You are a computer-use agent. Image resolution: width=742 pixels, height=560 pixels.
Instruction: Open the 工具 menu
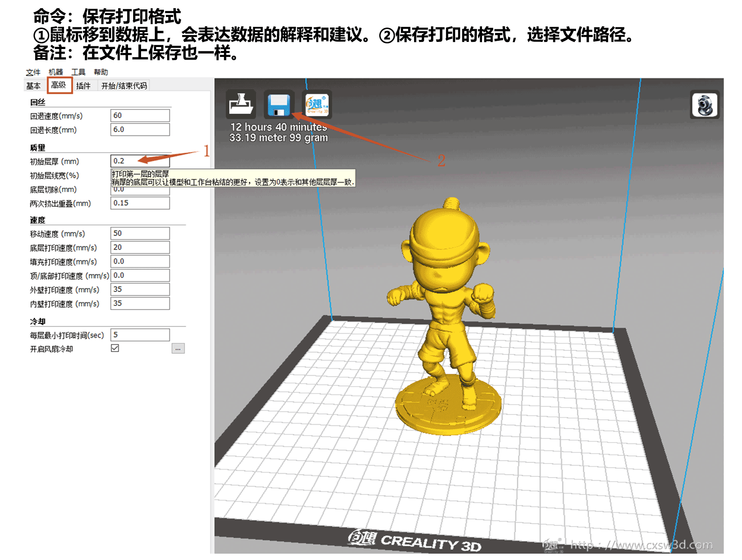78,72
